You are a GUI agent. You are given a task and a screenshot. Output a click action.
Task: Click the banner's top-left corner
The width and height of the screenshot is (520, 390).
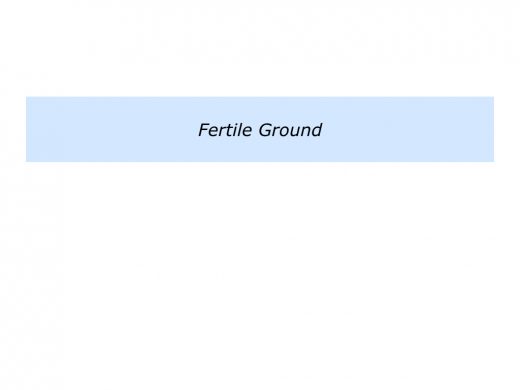coord(27,97)
